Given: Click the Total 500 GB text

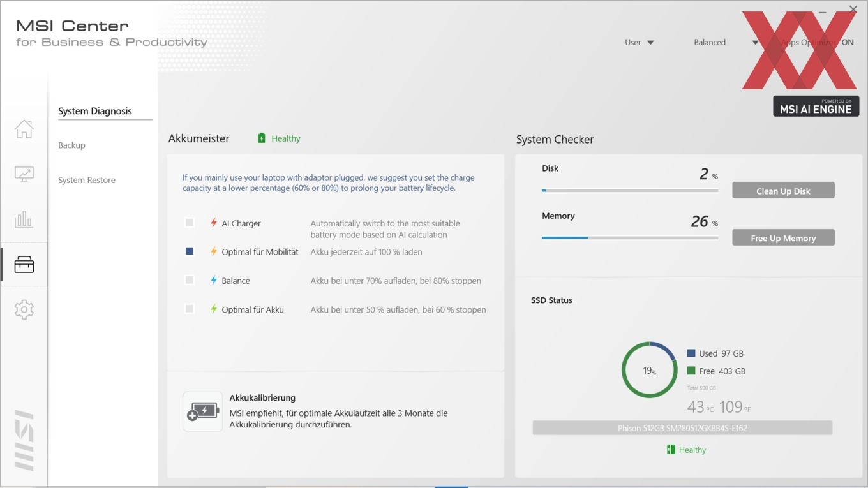Looking at the screenshot, I should [701, 388].
